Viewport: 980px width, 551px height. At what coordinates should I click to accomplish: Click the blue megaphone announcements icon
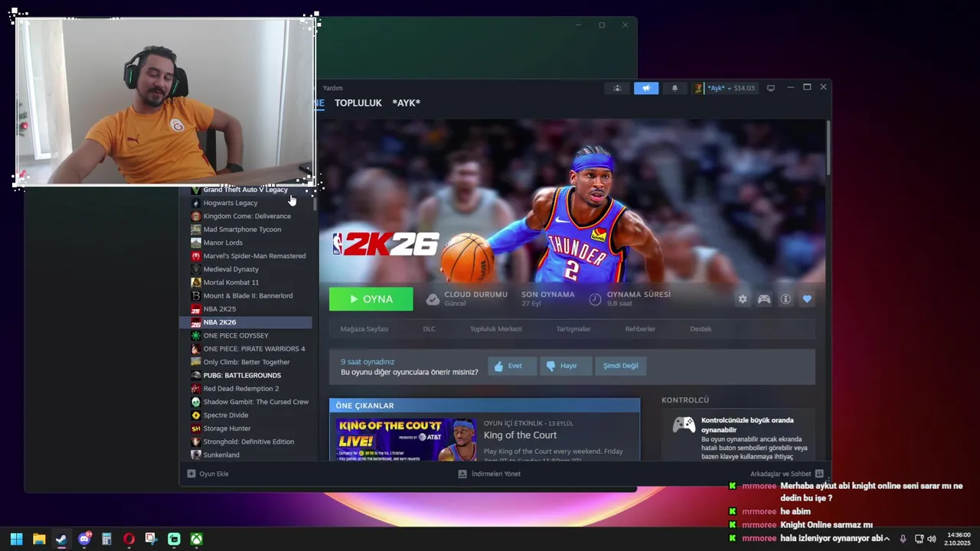(x=646, y=88)
